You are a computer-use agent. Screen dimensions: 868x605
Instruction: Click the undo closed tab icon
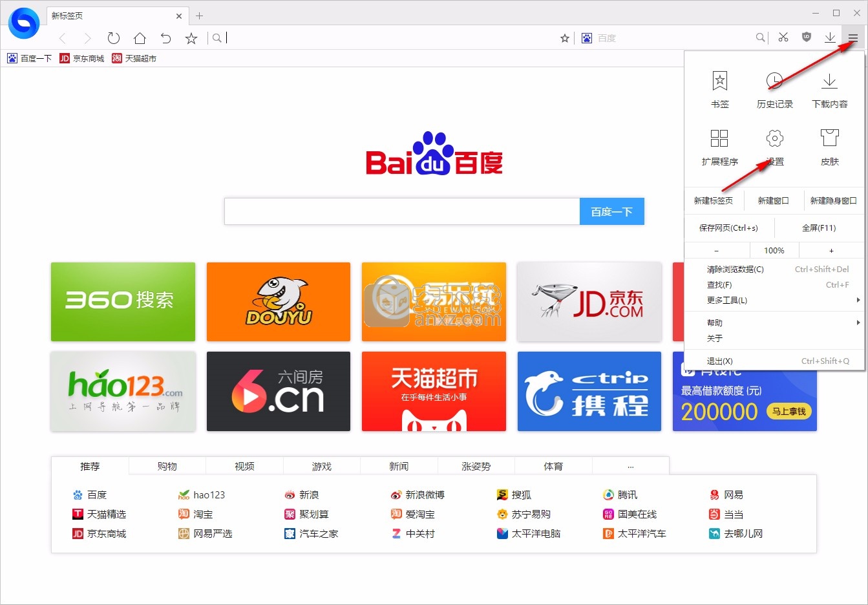(x=165, y=38)
